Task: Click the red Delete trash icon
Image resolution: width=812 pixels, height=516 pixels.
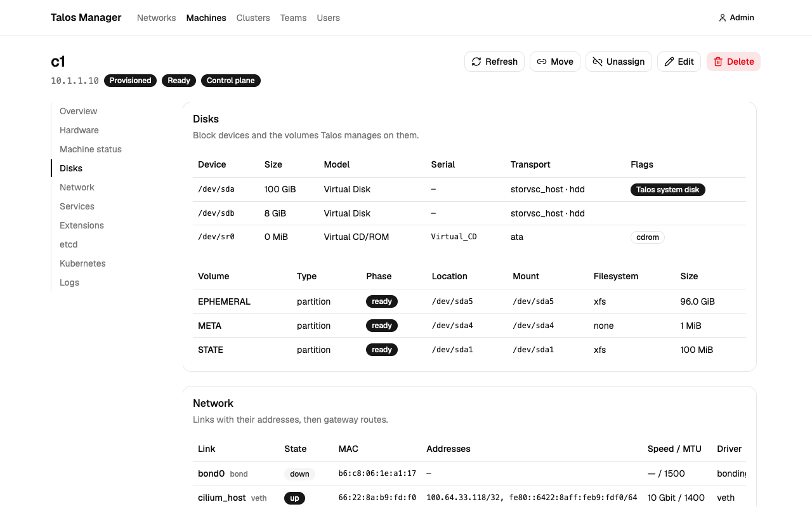Action: [x=718, y=62]
